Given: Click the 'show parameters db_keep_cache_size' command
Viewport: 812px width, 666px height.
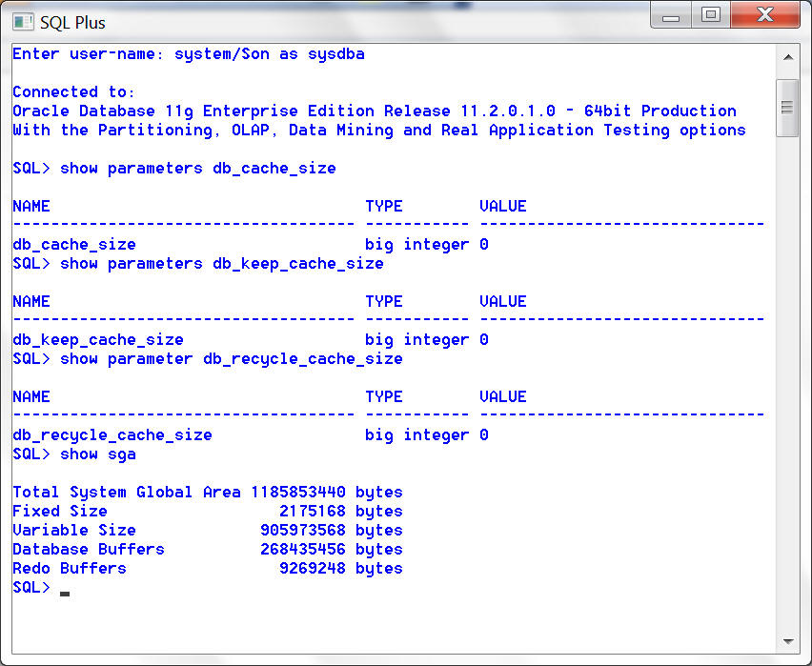Looking at the screenshot, I should point(222,264).
